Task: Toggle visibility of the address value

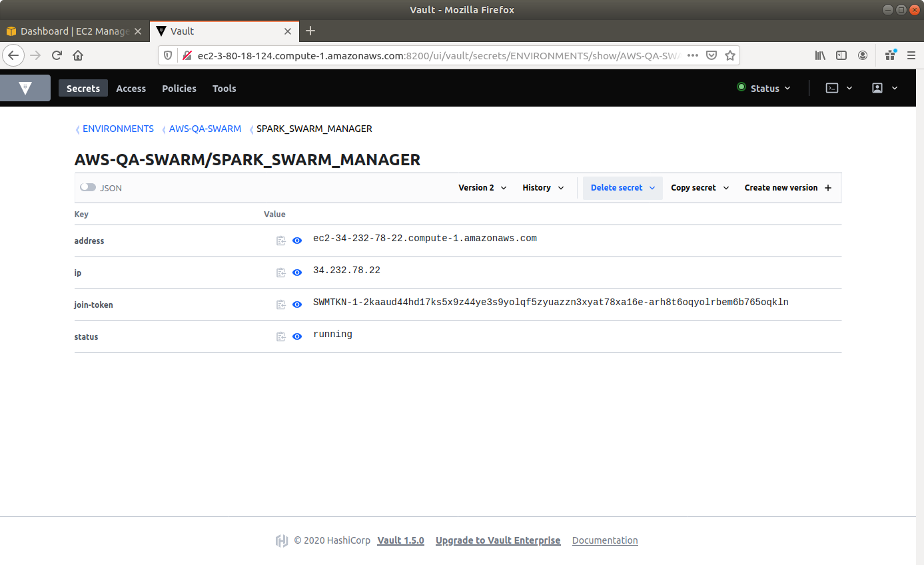Action: pos(297,241)
